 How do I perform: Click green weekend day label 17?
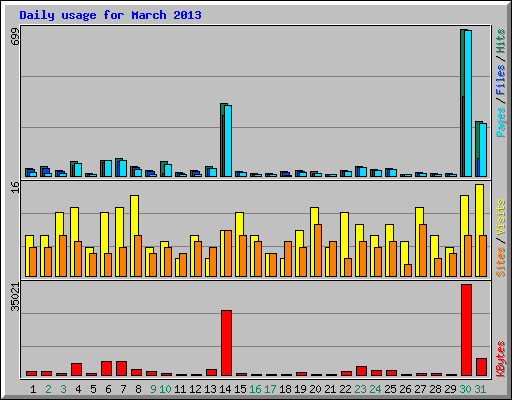(270, 389)
